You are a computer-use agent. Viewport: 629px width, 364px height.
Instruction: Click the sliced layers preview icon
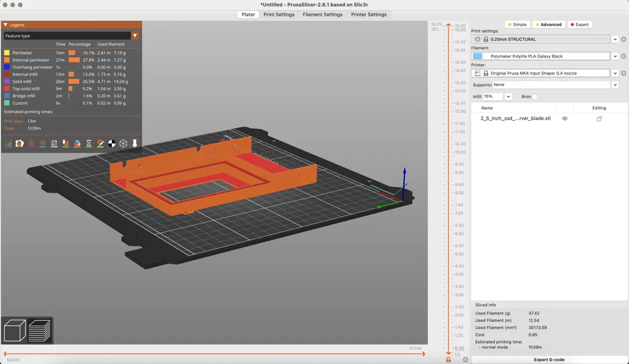tap(40, 331)
